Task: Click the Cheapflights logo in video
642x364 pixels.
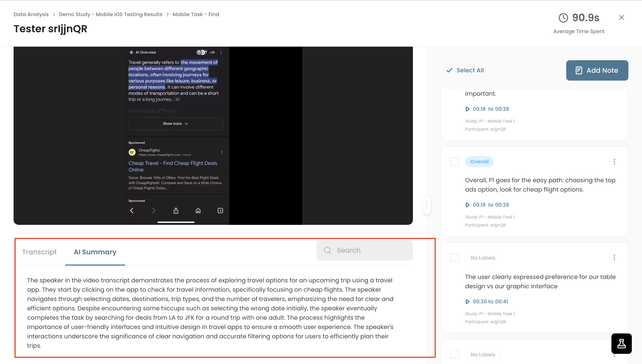Action: 132,152
